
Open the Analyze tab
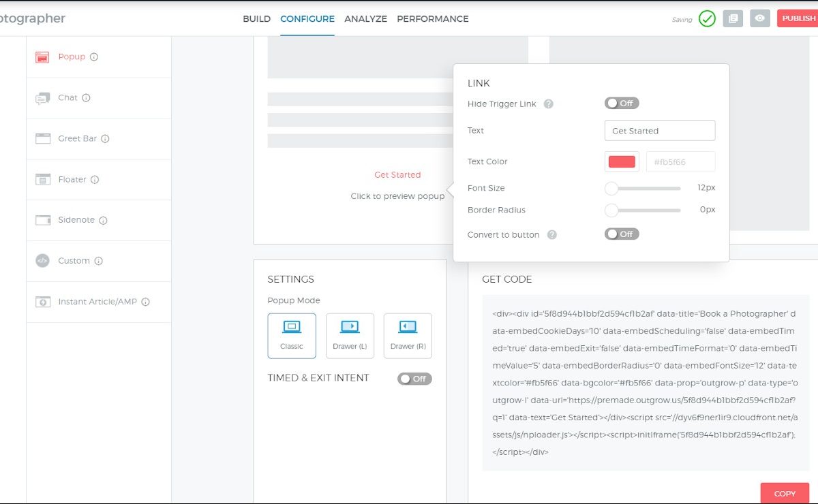pos(365,19)
